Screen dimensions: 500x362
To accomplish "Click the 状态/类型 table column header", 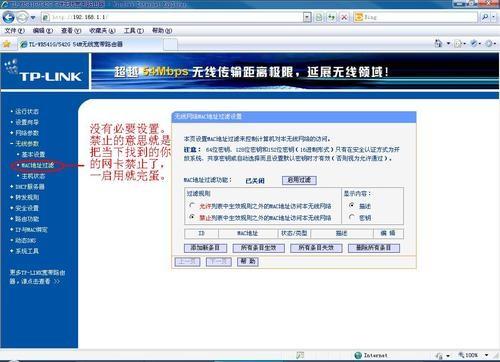I will [294, 233].
